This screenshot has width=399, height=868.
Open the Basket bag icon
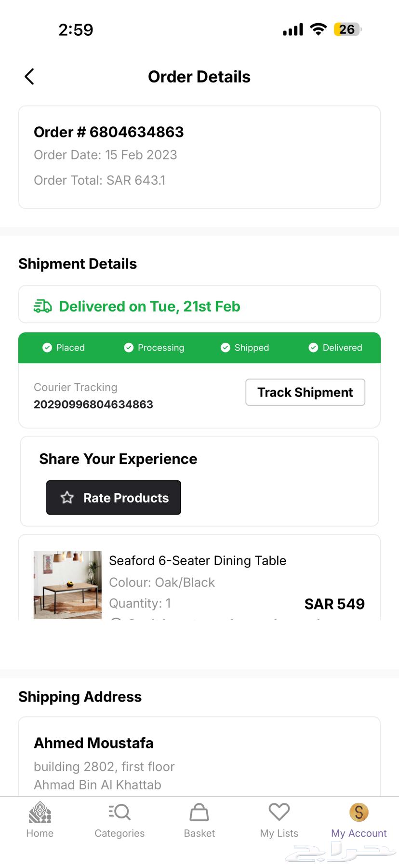[199, 813]
